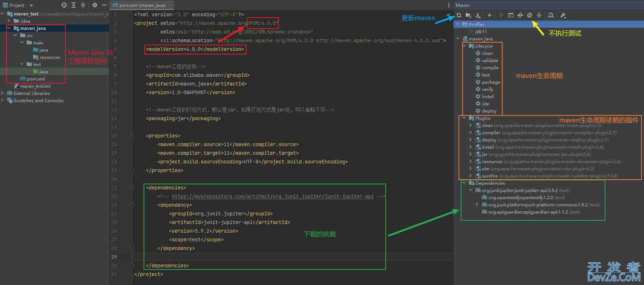Collapse the Plugins node
The image size is (644, 285).
[x=464, y=118]
